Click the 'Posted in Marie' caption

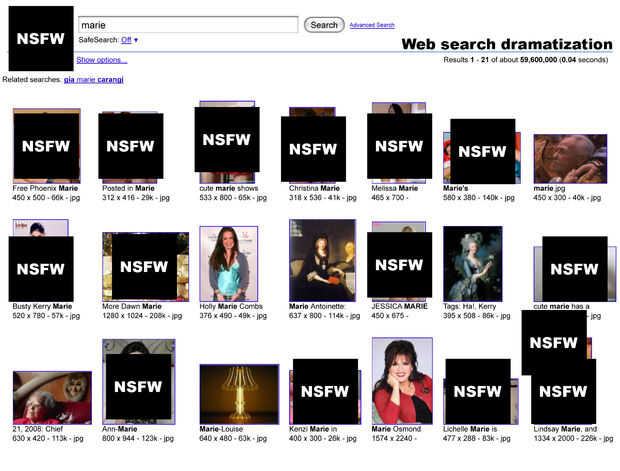128,188
